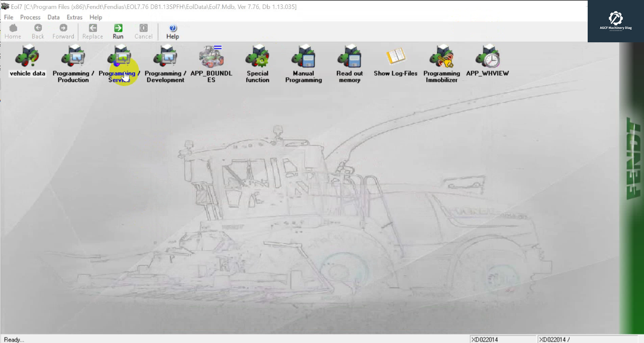Open the Process menu
This screenshot has width=644, height=343.
(x=30, y=17)
